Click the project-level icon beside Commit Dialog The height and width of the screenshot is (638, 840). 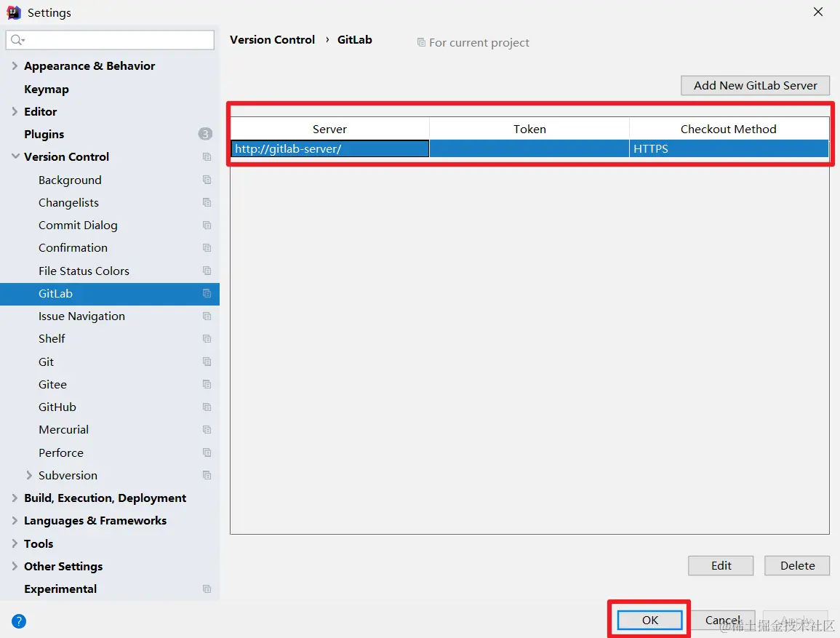207,226
